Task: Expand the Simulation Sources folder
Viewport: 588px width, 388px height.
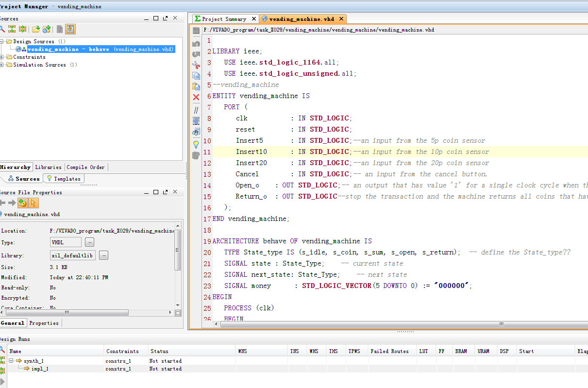Action: pos(2,65)
